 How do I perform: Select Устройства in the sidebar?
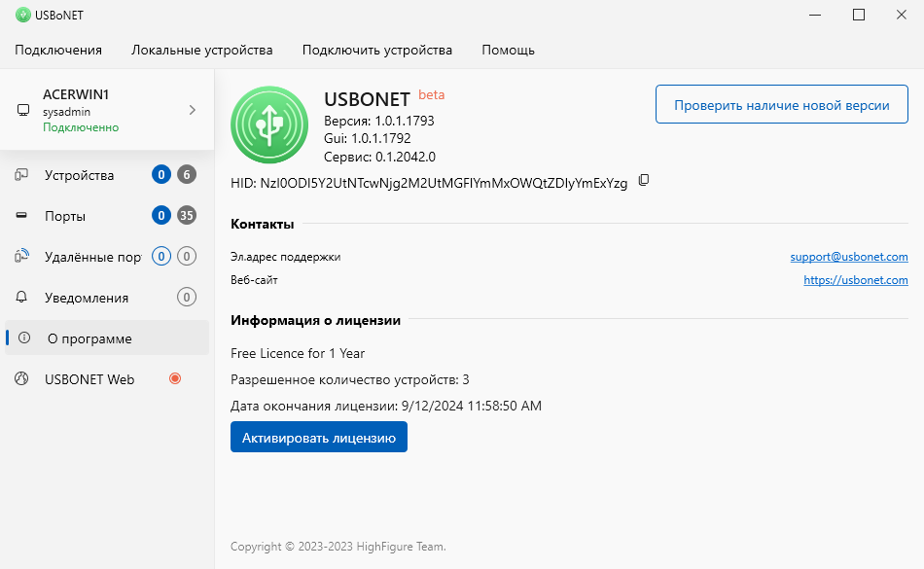click(x=107, y=175)
